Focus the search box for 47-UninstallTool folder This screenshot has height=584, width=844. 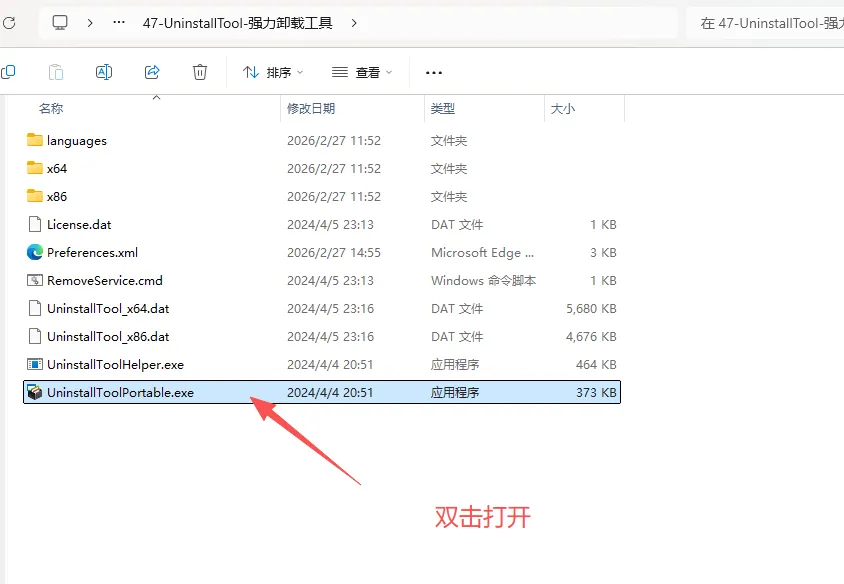tap(765, 23)
